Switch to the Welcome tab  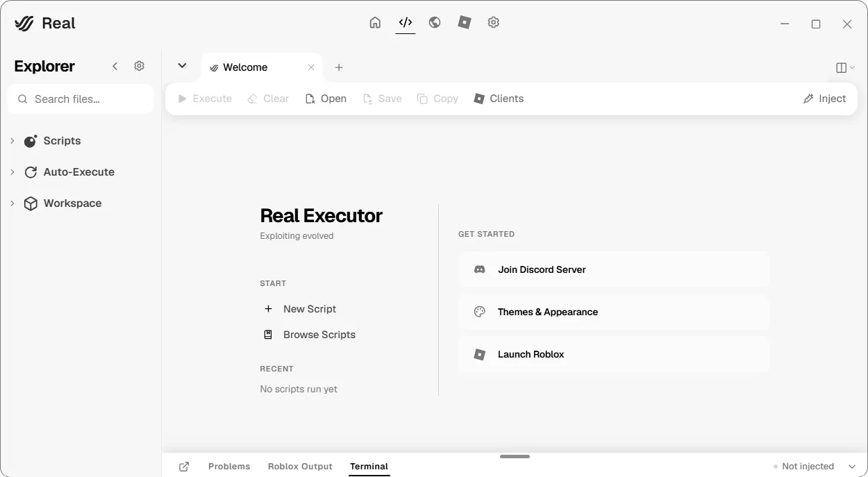click(x=262, y=67)
